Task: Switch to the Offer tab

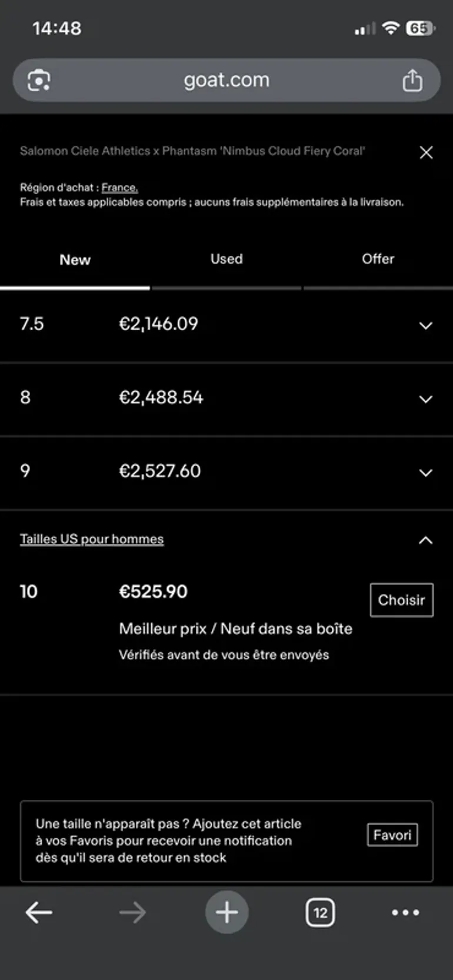Action: point(378,259)
